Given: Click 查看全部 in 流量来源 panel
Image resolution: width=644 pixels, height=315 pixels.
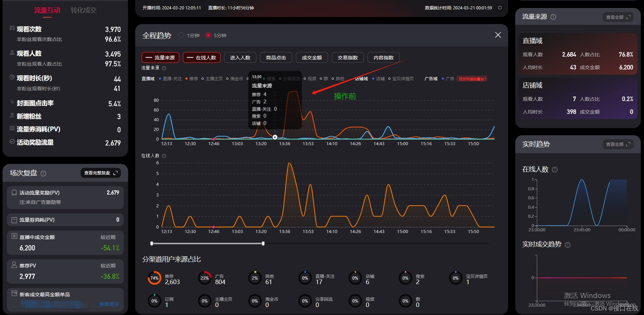Looking at the screenshot, I should coord(618,17).
